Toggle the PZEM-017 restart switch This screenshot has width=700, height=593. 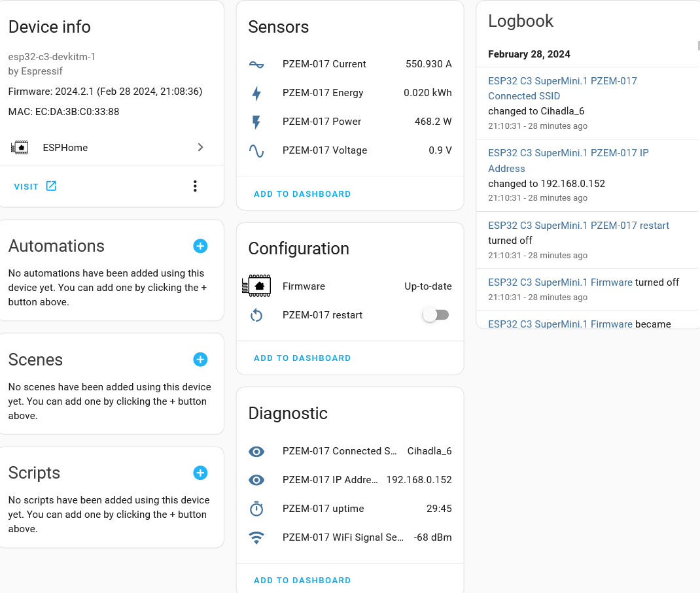[436, 315]
